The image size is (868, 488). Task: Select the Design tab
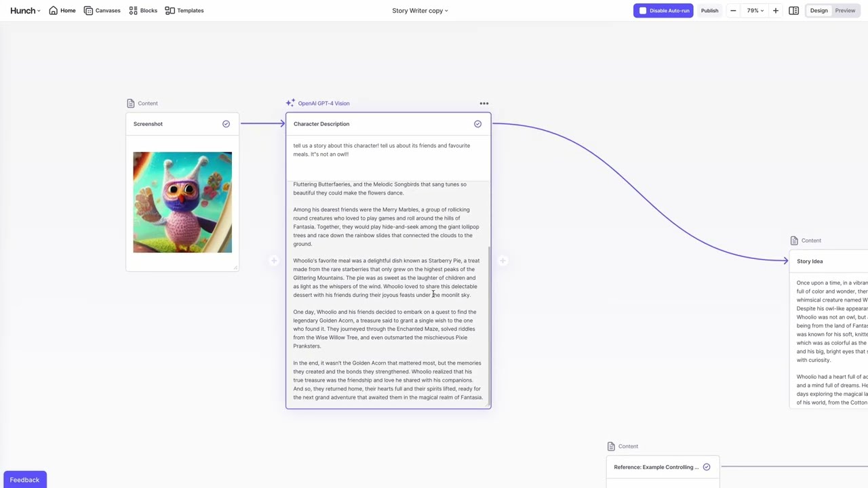tap(818, 10)
